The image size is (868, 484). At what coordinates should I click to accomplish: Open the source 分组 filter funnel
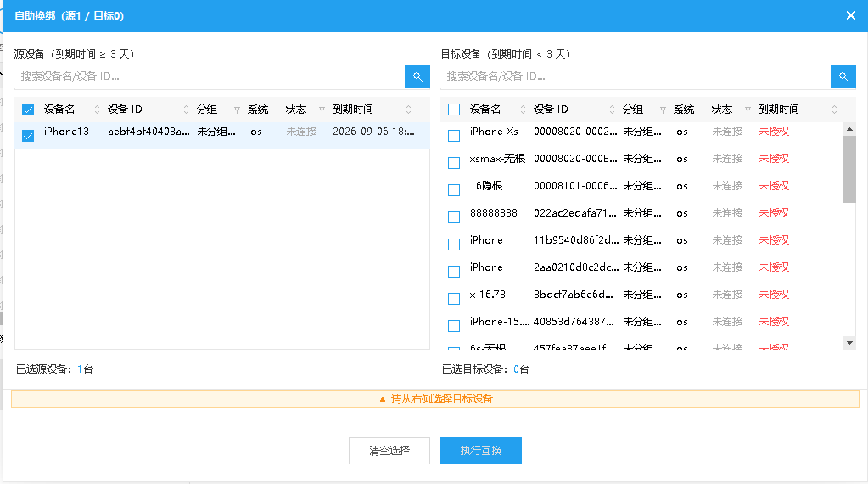pos(237,110)
